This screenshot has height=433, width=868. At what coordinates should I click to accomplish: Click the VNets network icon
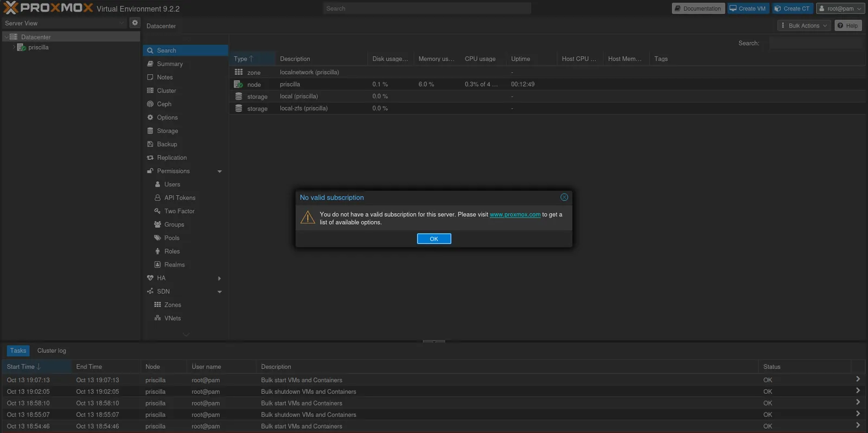157,318
